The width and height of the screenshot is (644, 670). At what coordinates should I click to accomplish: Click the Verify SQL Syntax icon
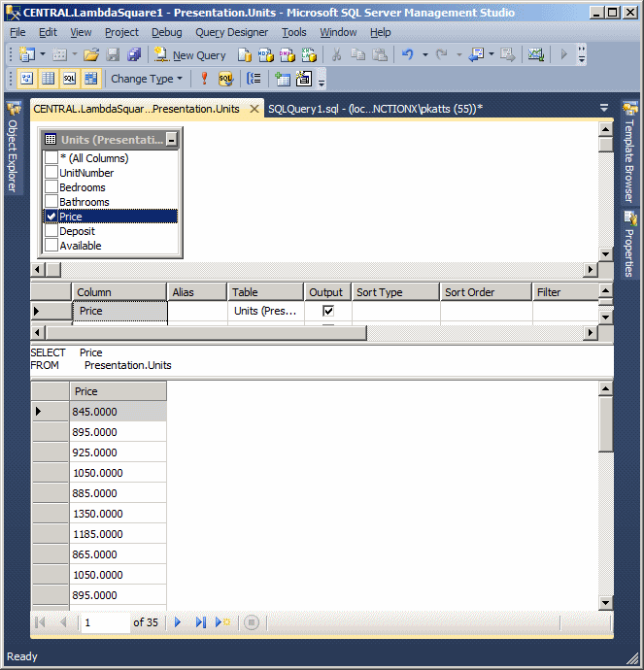tap(225, 79)
